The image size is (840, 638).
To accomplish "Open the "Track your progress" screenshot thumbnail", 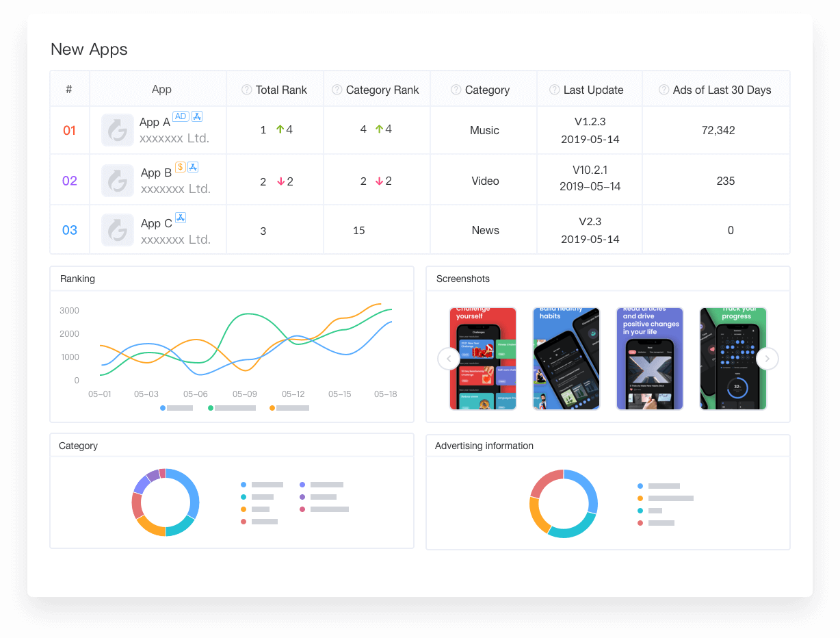I will tap(733, 358).
